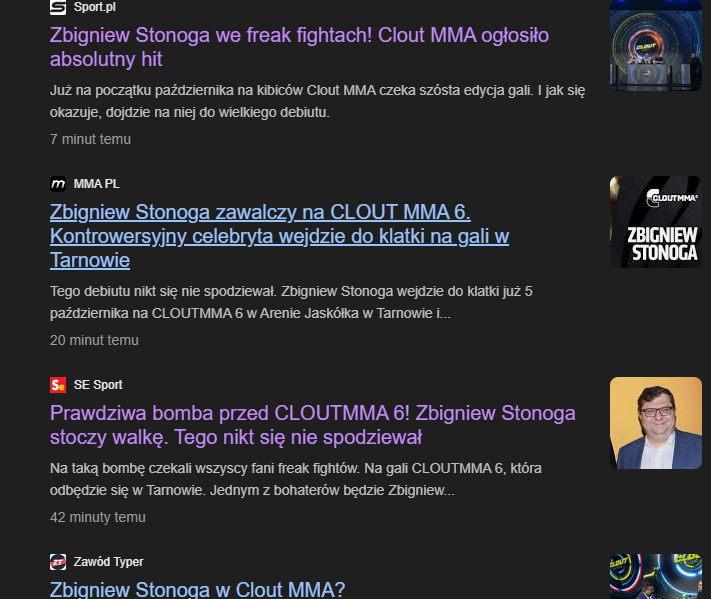711x599 pixels.
Task: Click snippet 'Tego debiutu nikt się nie spodziewał'
Action: [x=291, y=302]
